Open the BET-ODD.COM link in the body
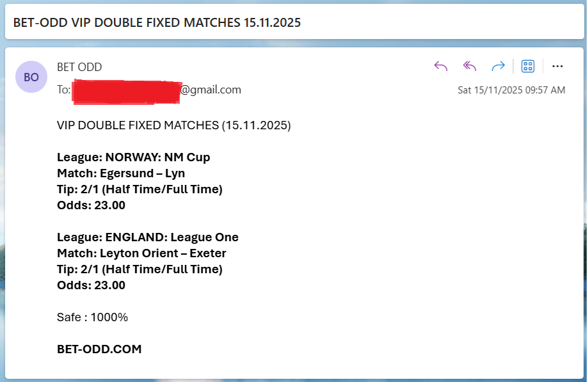588x382 pixels. pos(99,349)
